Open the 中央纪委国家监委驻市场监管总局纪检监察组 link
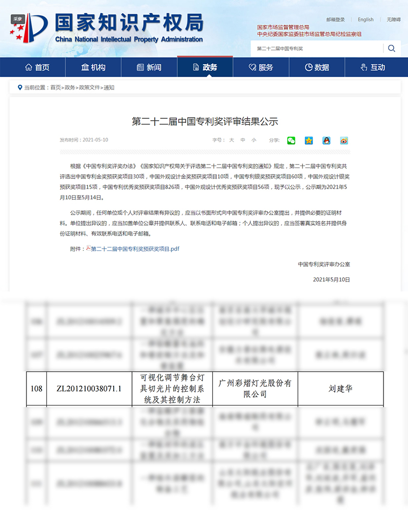 click(309, 34)
